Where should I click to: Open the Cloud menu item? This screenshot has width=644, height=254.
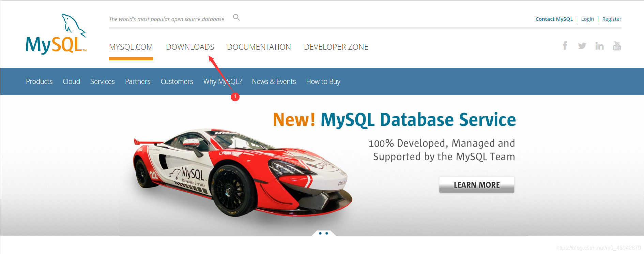coord(71,81)
